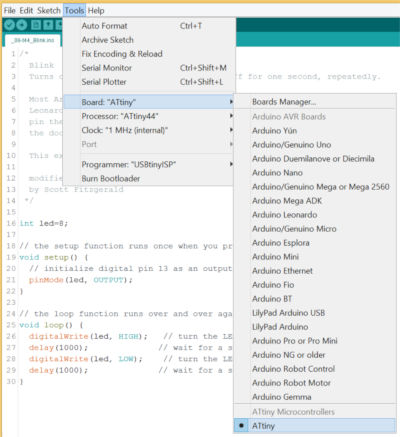
Task: Select the Arduino Ethernet board
Action: pos(315,271)
